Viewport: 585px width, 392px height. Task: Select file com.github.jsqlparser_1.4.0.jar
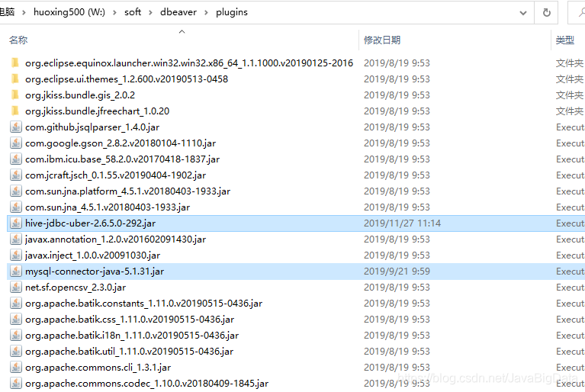[x=92, y=127]
